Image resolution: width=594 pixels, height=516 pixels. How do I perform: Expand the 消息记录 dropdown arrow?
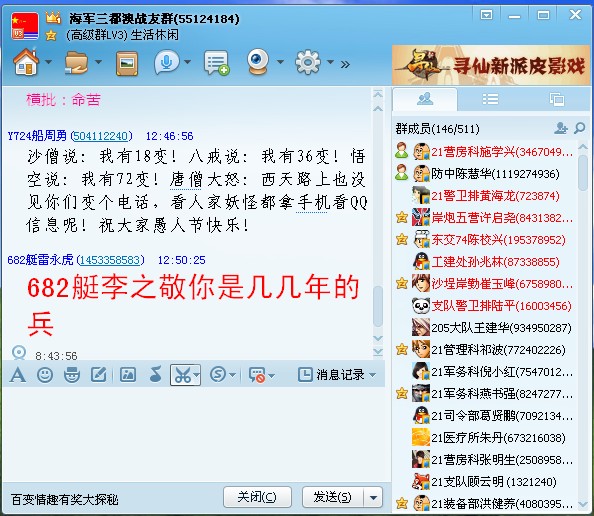372,375
